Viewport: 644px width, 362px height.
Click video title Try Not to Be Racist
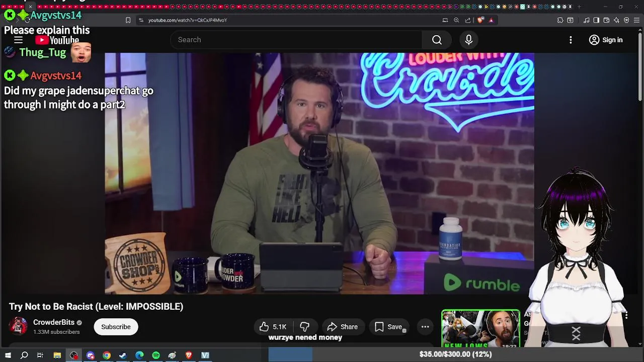pos(96,306)
